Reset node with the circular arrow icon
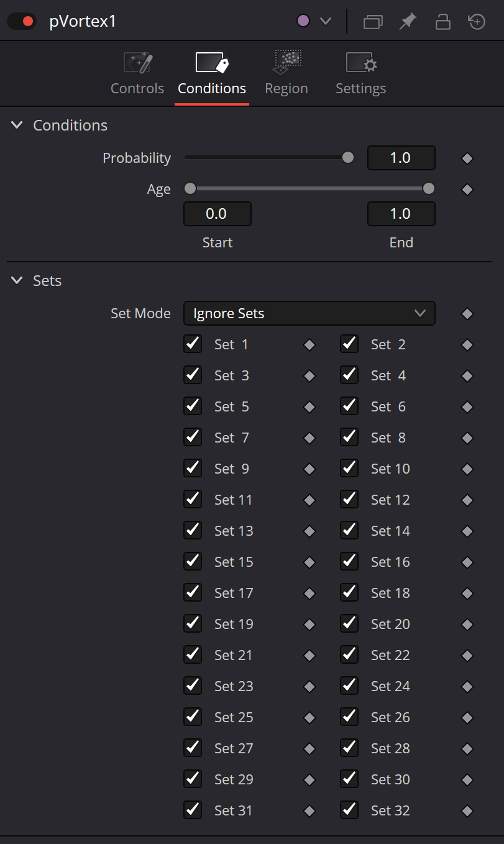Image resolution: width=504 pixels, height=844 pixels. point(477,22)
